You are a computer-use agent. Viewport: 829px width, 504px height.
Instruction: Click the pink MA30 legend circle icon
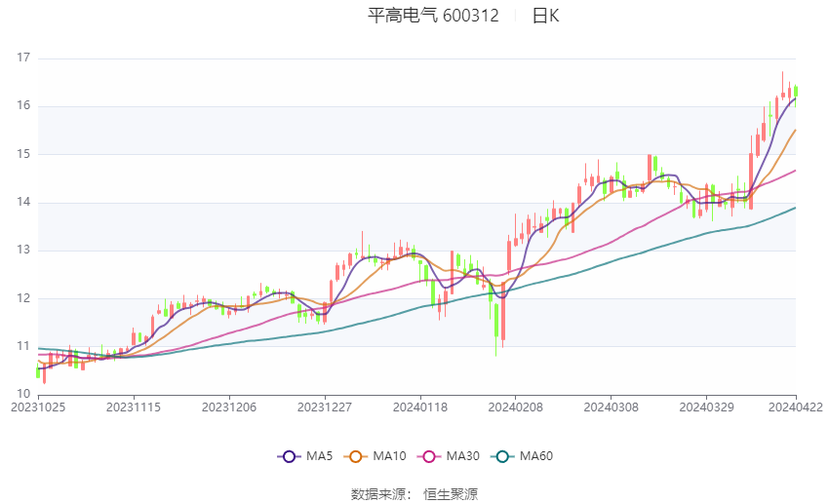429,456
